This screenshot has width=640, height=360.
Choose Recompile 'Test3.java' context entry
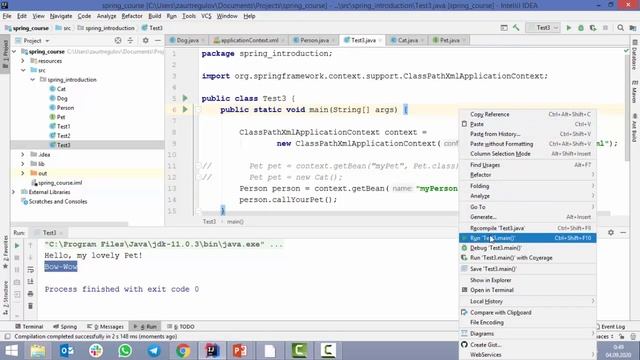528,228
